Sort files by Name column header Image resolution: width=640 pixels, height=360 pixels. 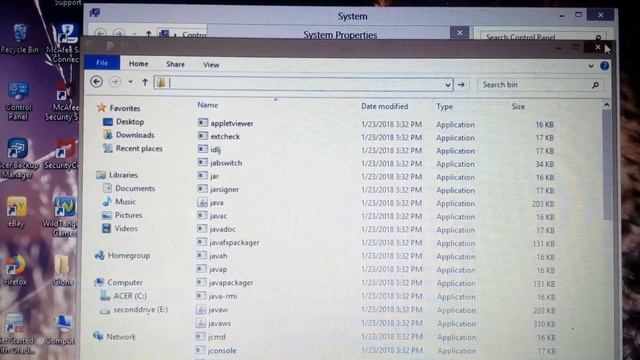(x=208, y=105)
